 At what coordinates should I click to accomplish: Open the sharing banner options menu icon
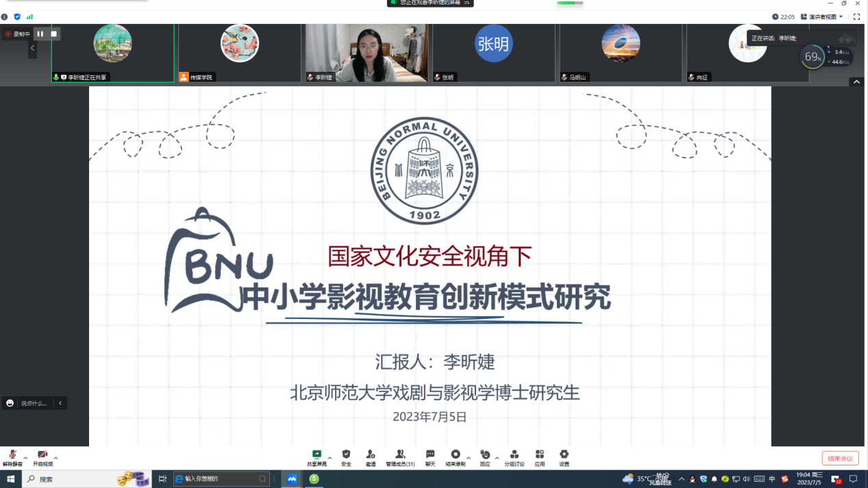pos(467,3)
